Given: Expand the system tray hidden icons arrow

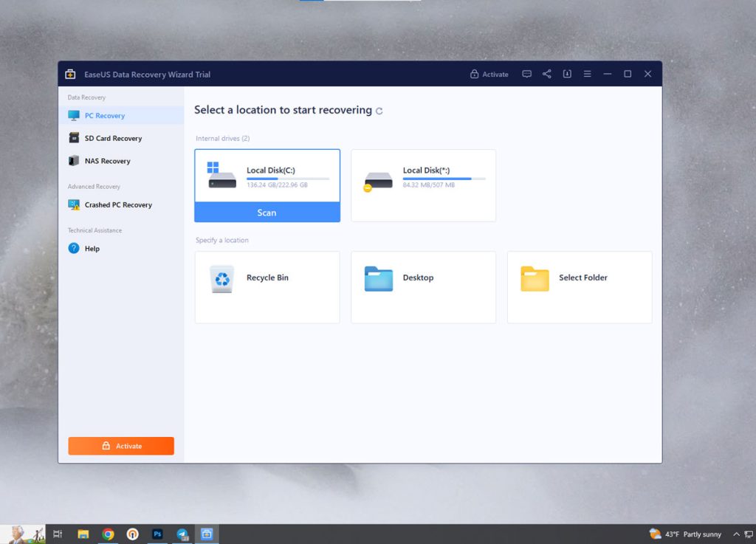Looking at the screenshot, I should click(735, 534).
